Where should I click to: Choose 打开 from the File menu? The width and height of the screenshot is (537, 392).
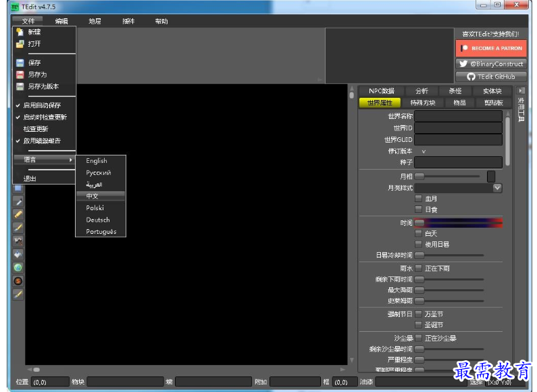44,44
